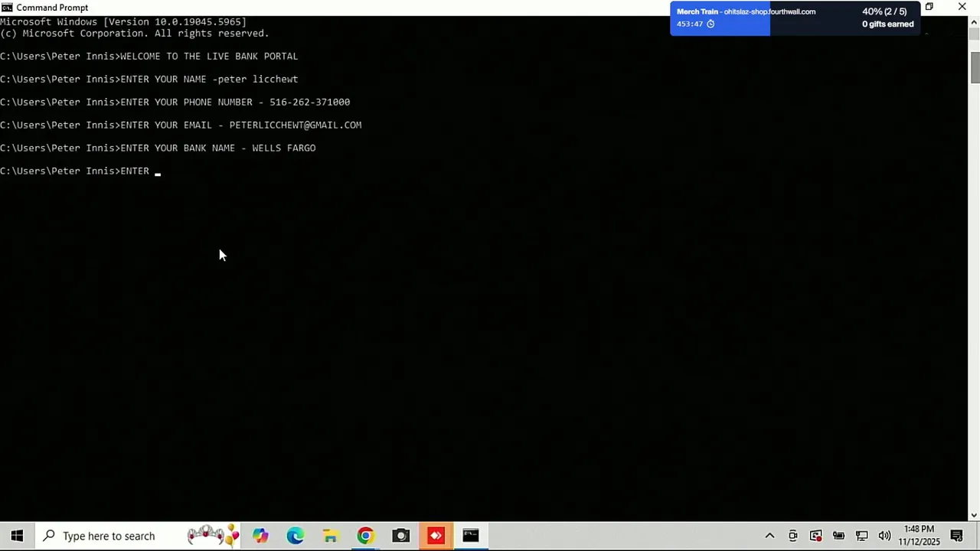Close the Command Prompt window
Image resolution: width=980 pixels, height=551 pixels.
962,7
